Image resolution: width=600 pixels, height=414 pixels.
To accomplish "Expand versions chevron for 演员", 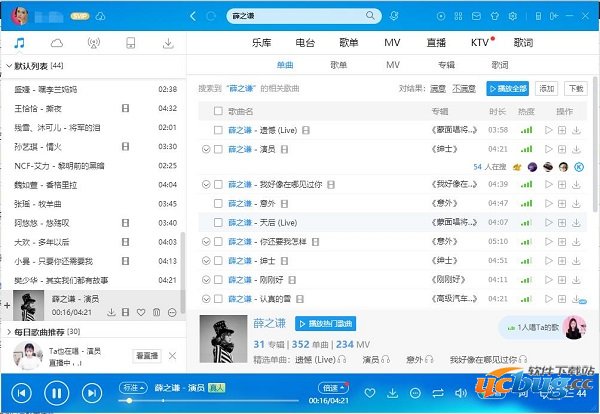I will pos(206,149).
